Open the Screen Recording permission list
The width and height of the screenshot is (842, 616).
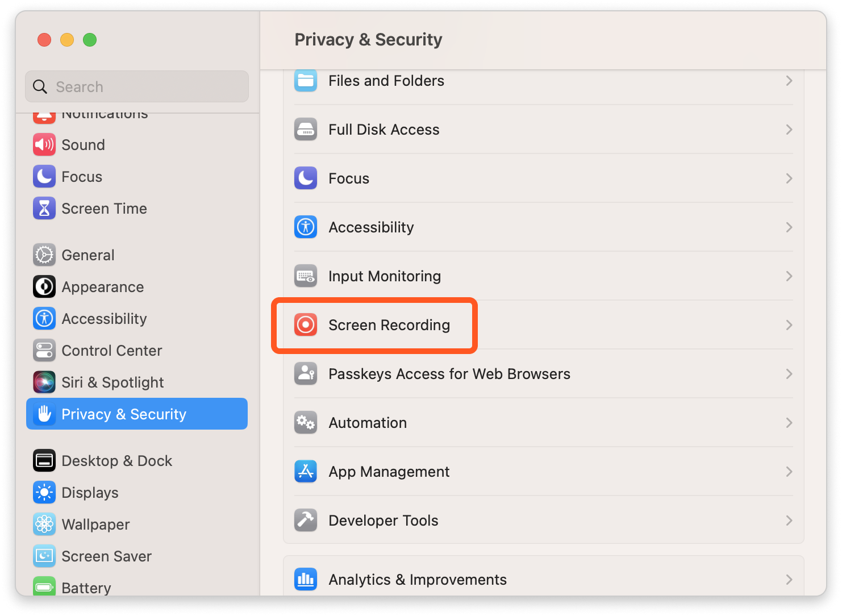pyautogui.click(x=789, y=324)
